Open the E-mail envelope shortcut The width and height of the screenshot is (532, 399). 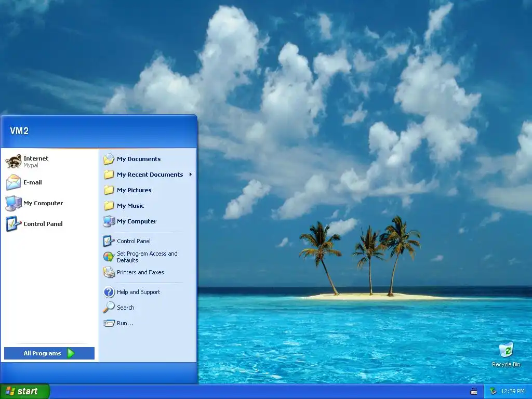pyautogui.click(x=49, y=182)
